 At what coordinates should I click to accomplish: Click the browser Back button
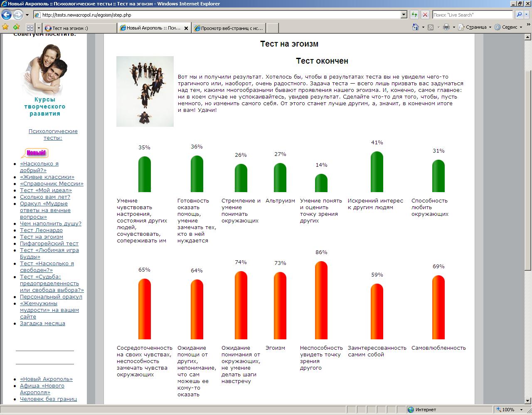click(6, 15)
